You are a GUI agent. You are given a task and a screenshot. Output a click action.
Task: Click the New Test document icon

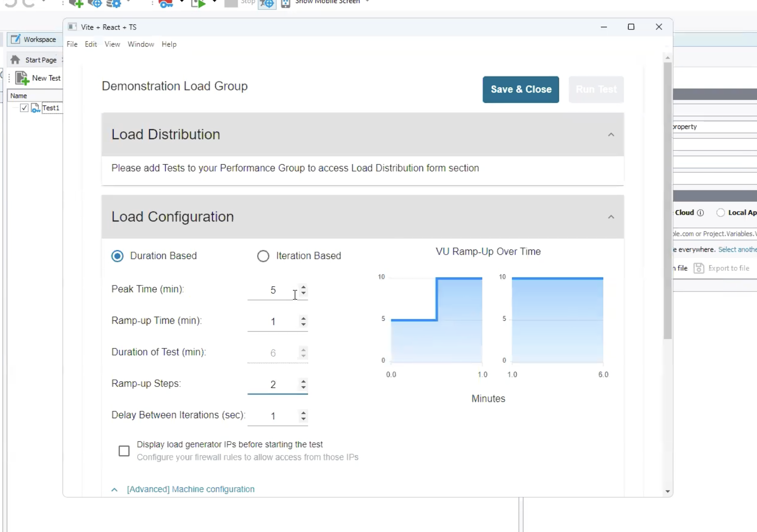point(22,78)
